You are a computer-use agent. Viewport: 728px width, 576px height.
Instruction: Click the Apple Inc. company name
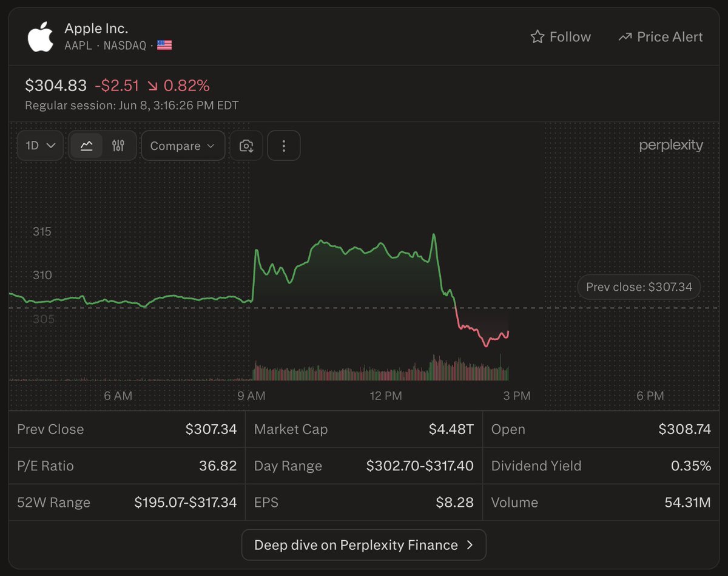click(x=96, y=28)
